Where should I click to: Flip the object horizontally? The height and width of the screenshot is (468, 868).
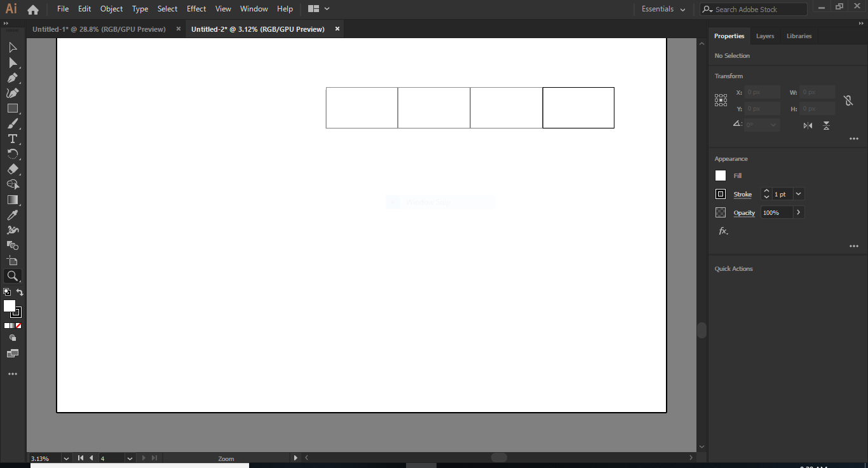point(807,125)
